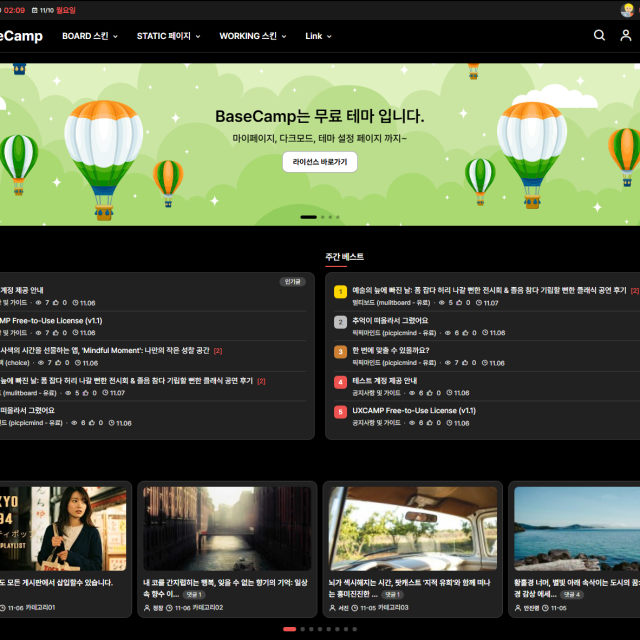The image size is (640, 640).
Task: Open the Link menu in navigation
Action: [318, 36]
